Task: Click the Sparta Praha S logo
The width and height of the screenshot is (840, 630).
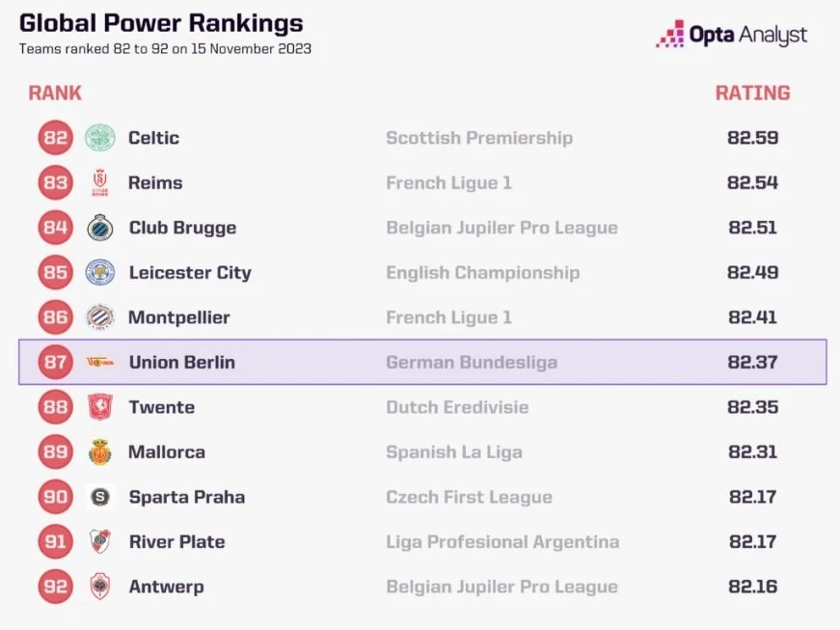Action: click(100, 497)
